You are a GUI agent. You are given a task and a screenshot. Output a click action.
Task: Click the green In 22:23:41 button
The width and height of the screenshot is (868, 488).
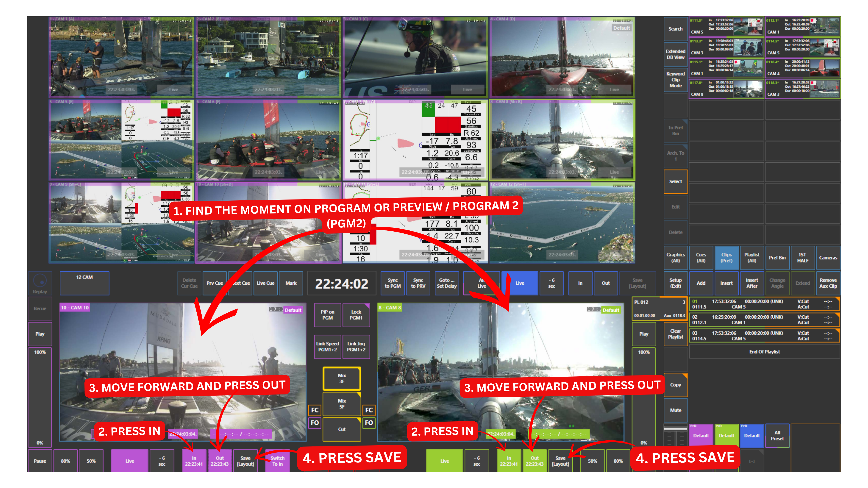click(509, 461)
